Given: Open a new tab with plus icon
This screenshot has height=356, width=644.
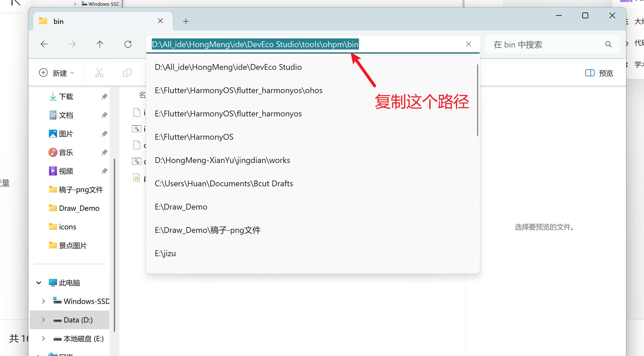Looking at the screenshot, I should pyautogui.click(x=186, y=21).
